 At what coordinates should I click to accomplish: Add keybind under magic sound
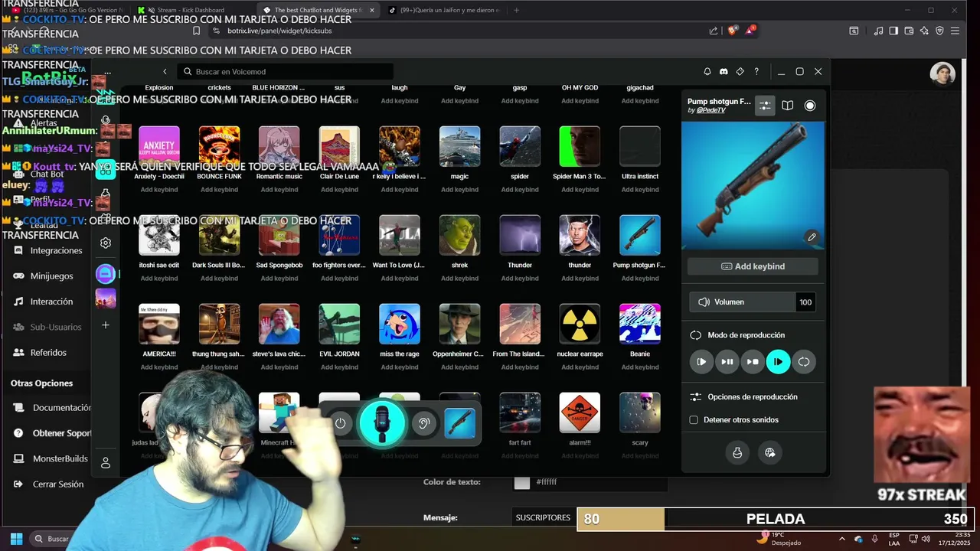coord(459,190)
